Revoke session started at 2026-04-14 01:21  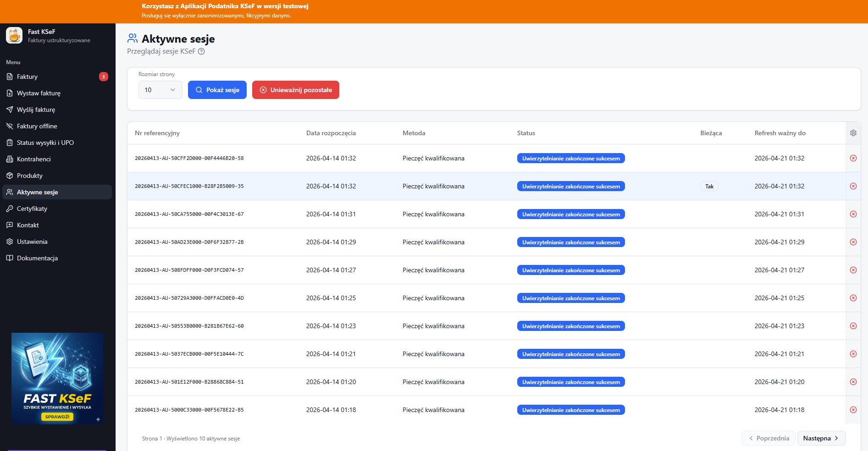click(x=853, y=354)
